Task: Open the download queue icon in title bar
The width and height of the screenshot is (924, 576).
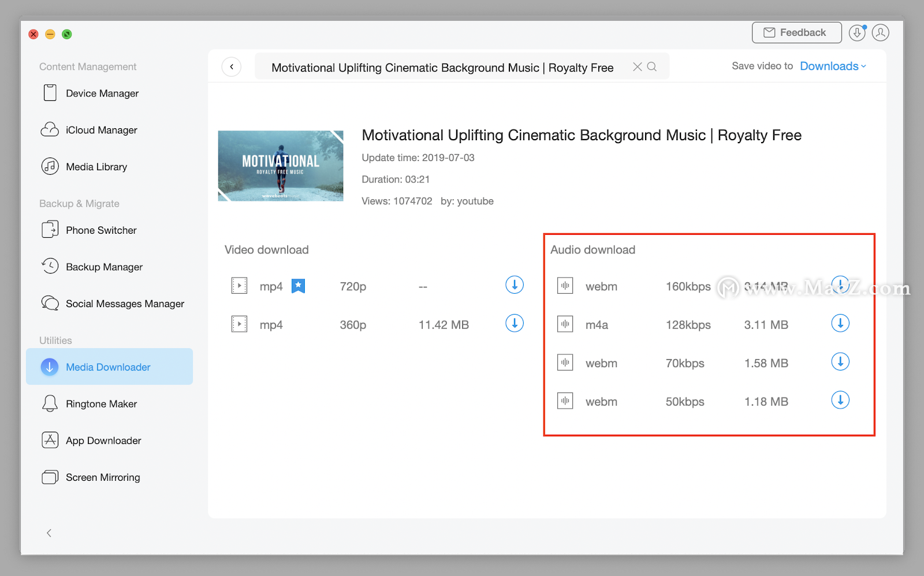Action: [x=858, y=33]
